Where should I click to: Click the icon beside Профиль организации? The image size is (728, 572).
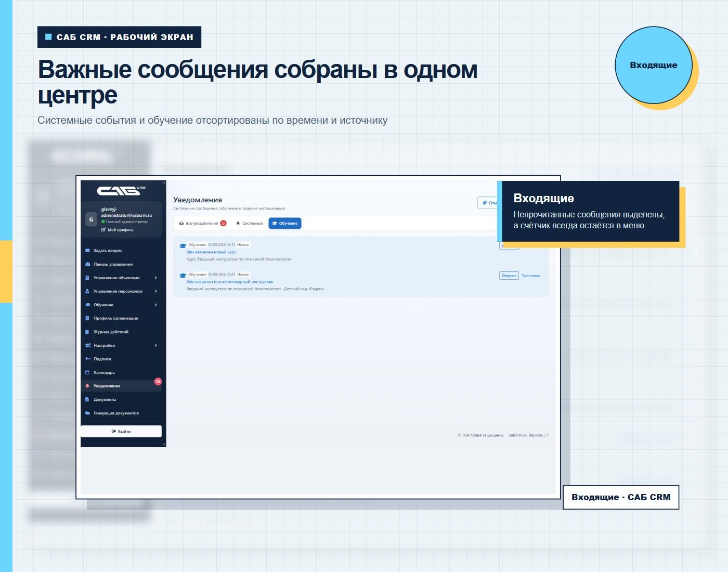tap(87, 318)
